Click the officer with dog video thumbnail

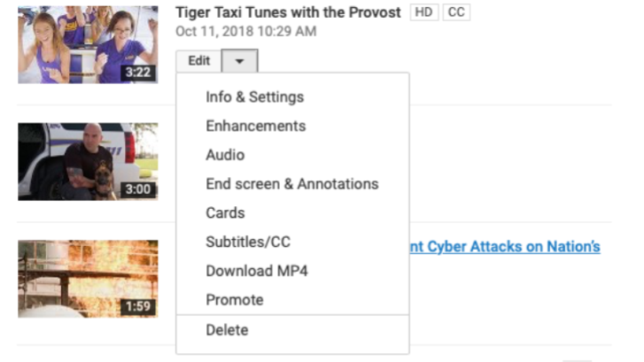(x=88, y=161)
